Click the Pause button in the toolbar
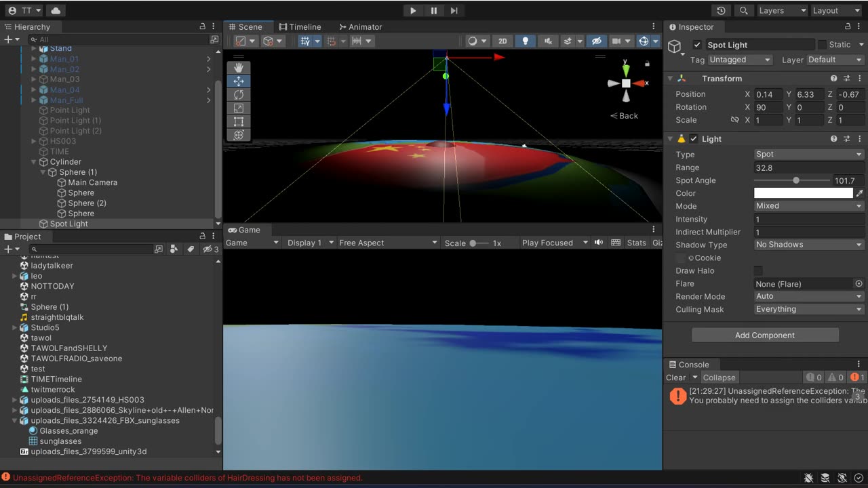Viewport: 868px width, 488px height. (x=434, y=11)
